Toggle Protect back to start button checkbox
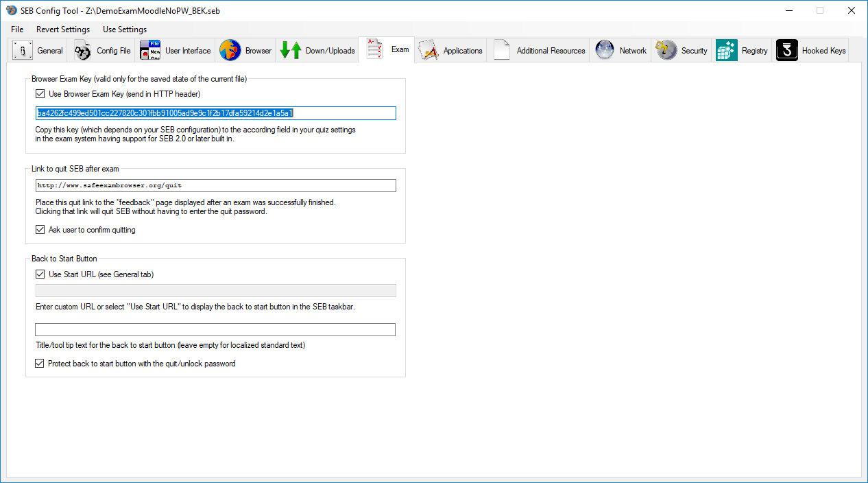The image size is (868, 483). click(x=40, y=364)
